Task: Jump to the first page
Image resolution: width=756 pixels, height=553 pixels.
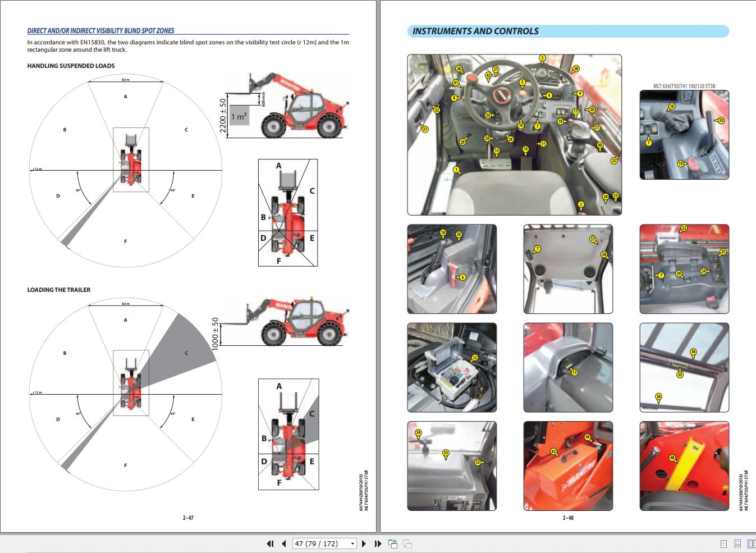Action: (270, 543)
